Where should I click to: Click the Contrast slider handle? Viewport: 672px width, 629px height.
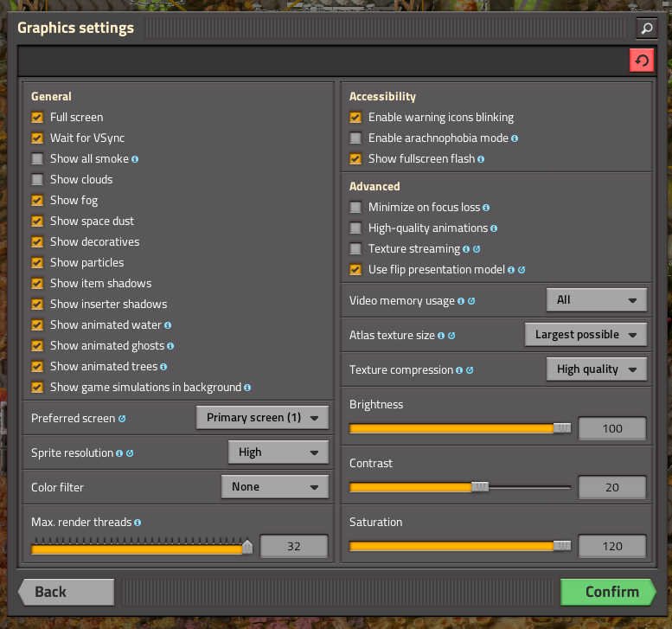pyautogui.click(x=480, y=487)
